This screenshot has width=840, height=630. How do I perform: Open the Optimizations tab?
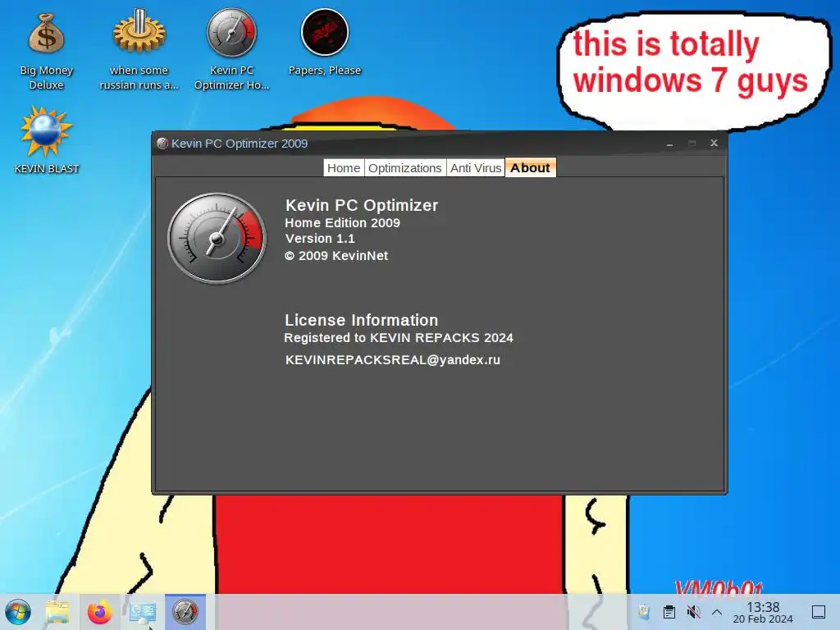(404, 167)
